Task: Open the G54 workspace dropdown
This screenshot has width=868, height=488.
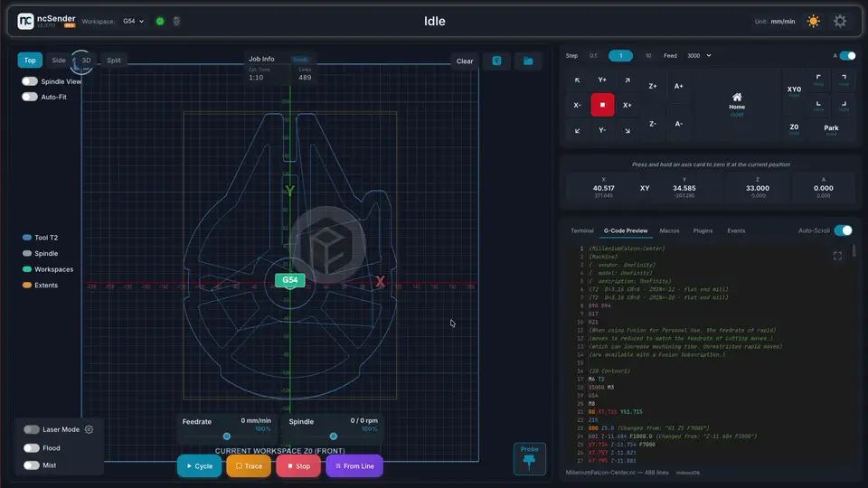Action: 134,21
